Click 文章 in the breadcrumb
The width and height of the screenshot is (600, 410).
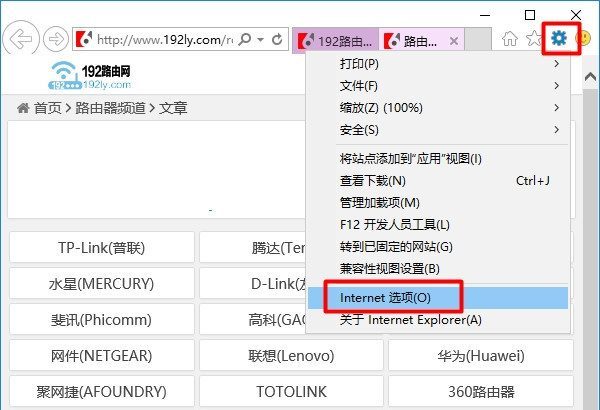(173, 108)
